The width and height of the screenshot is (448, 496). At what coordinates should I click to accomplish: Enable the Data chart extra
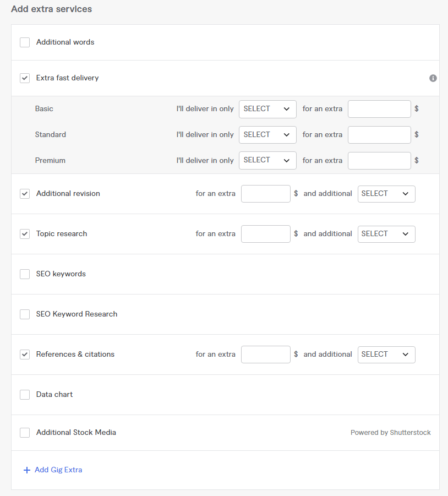[x=25, y=395]
